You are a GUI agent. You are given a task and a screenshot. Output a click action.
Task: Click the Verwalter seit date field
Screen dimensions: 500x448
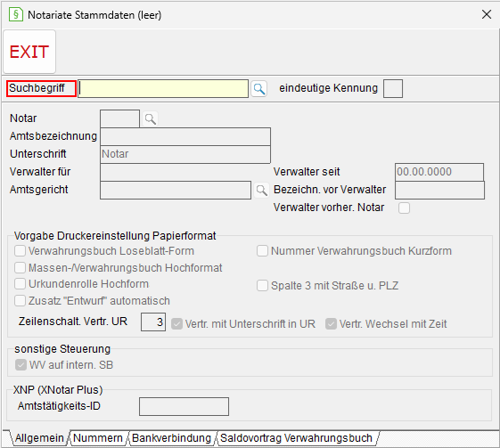pos(439,172)
